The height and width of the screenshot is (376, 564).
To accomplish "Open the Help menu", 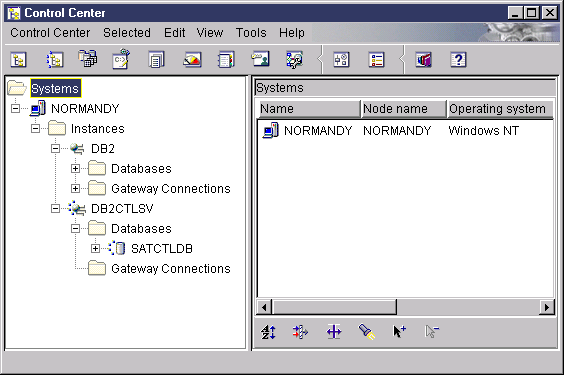I will click(x=292, y=33).
